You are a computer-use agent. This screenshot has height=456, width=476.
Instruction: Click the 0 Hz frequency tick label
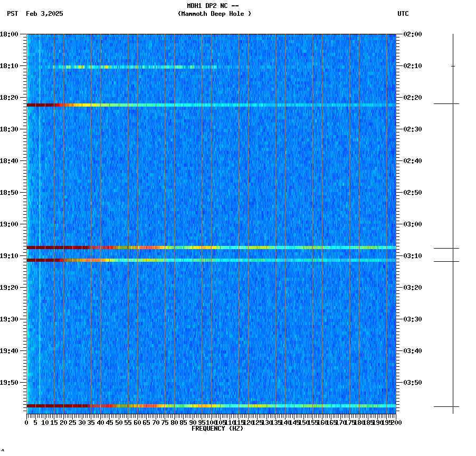coord(25,422)
